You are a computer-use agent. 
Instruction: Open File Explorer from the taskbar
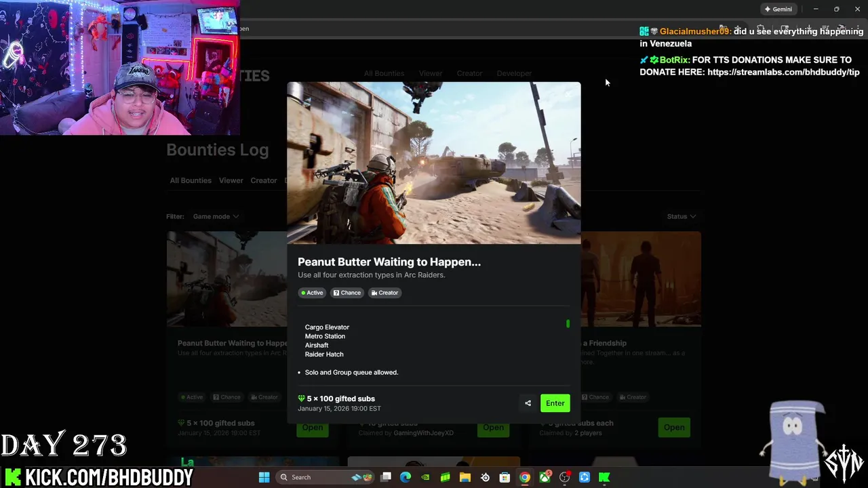pos(465,477)
